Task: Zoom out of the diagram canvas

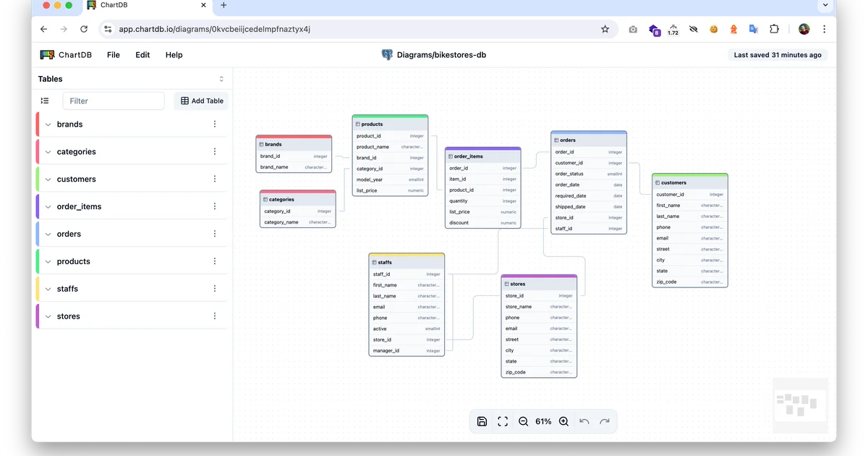Action: [x=523, y=421]
